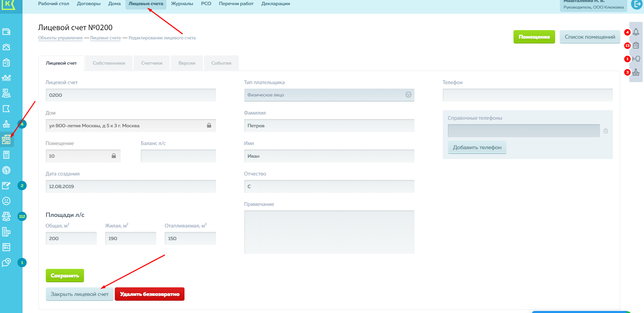Open the Журналы menu

[x=182, y=4]
